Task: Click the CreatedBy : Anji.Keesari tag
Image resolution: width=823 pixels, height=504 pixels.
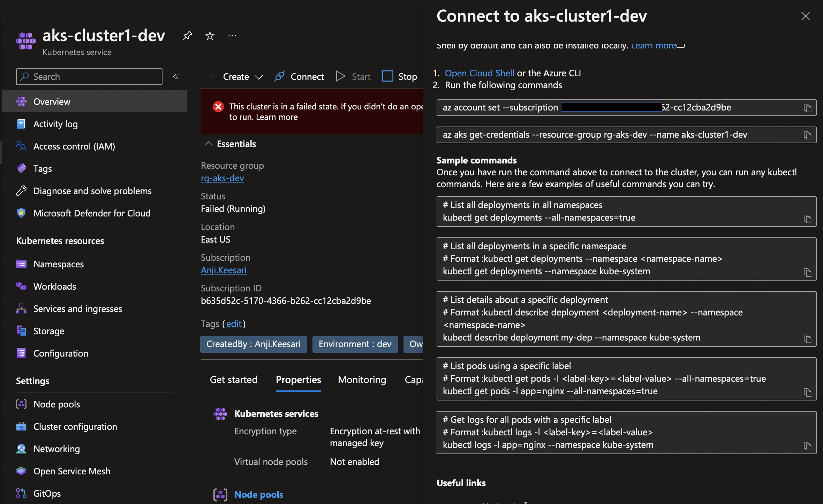Action: 254,344
